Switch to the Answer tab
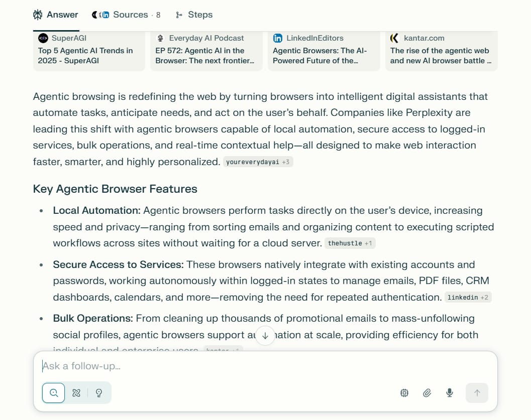 [56, 15]
